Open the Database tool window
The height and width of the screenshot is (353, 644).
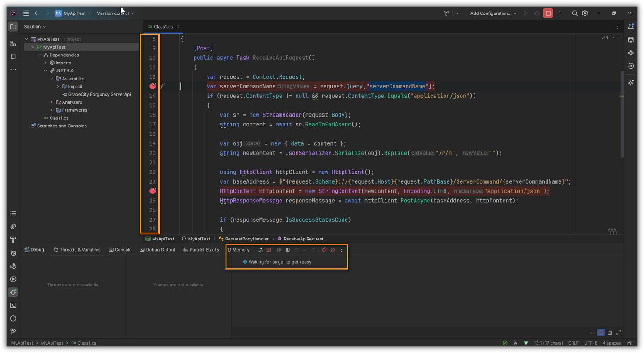[x=631, y=40]
